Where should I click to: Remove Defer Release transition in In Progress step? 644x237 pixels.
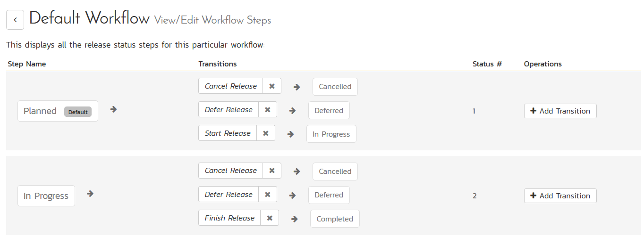pyautogui.click(x=268, y=195)
